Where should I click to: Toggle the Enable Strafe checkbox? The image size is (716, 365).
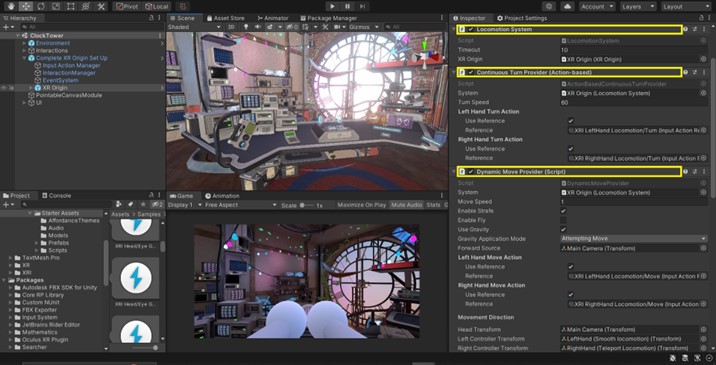click(x=563, y=211)
